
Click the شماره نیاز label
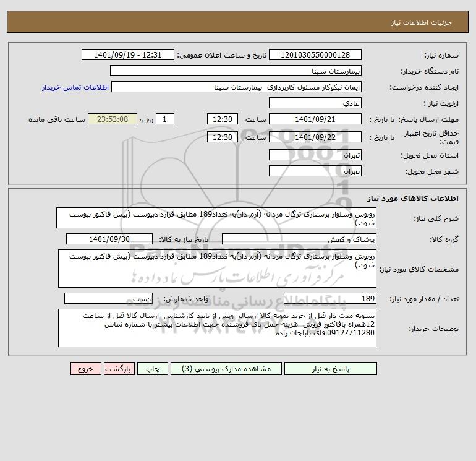tap(441, 55)
